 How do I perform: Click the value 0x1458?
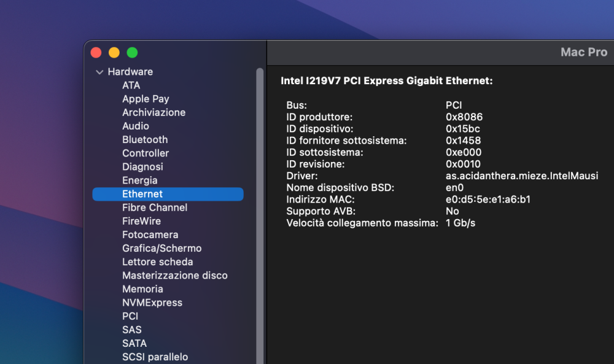463,141
